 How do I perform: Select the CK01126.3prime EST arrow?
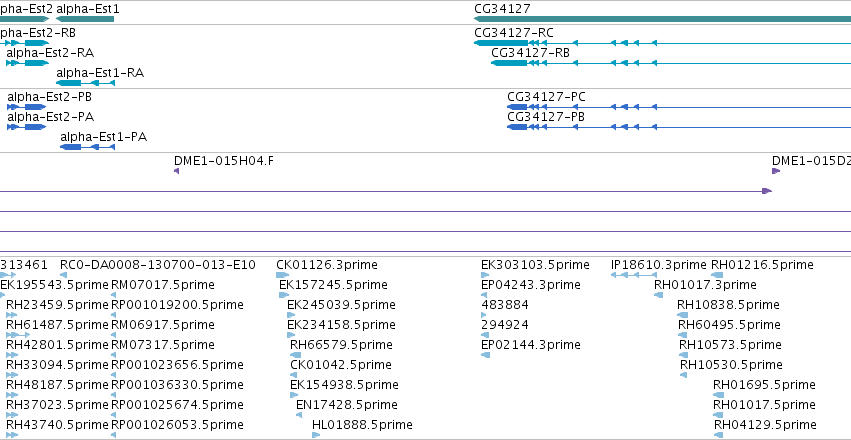click(283, 275)
